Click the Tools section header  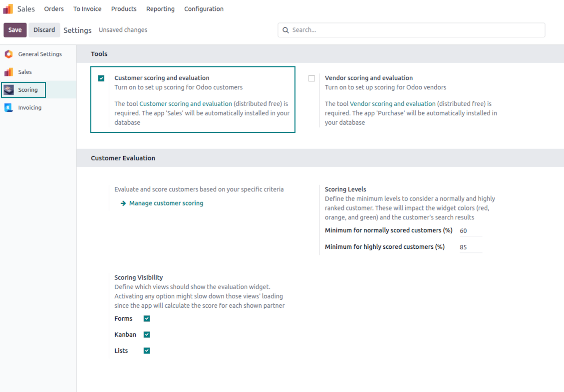click(x=99, y=54)
